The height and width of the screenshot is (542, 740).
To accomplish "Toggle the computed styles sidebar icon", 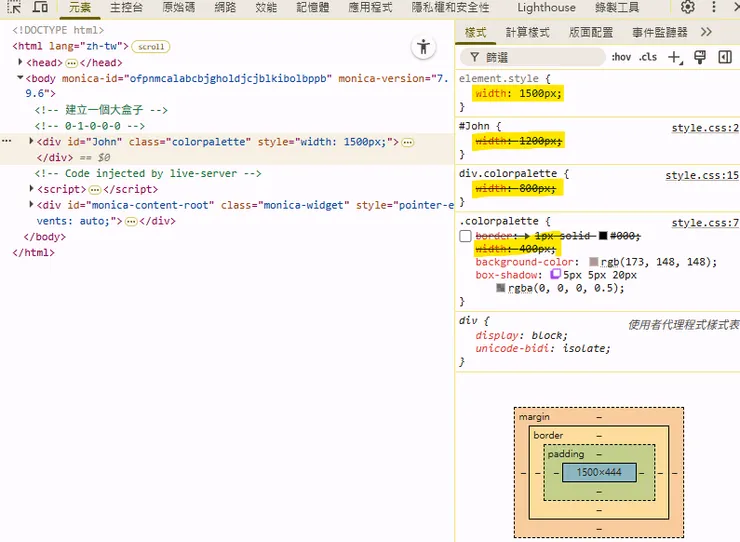I will click(725, 57).
